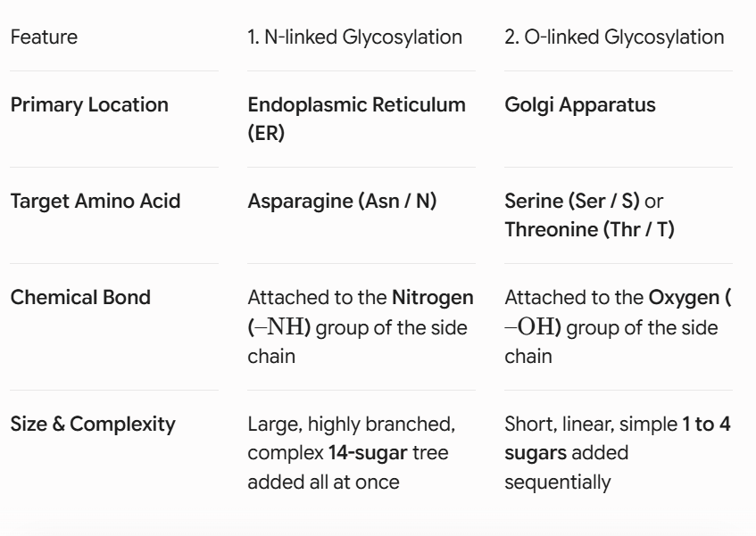Click the Primary Location row label
This screenshot has height=536, width=756.
tap(89, 104)
